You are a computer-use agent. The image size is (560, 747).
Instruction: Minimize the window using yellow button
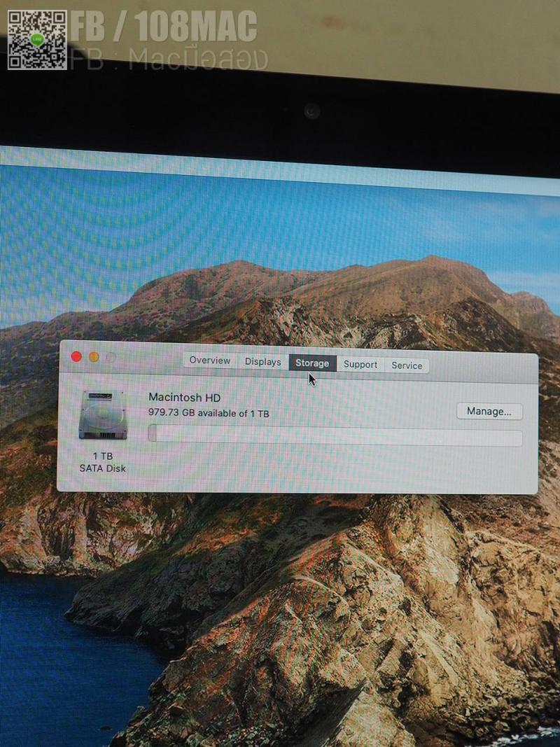point(94,357)
